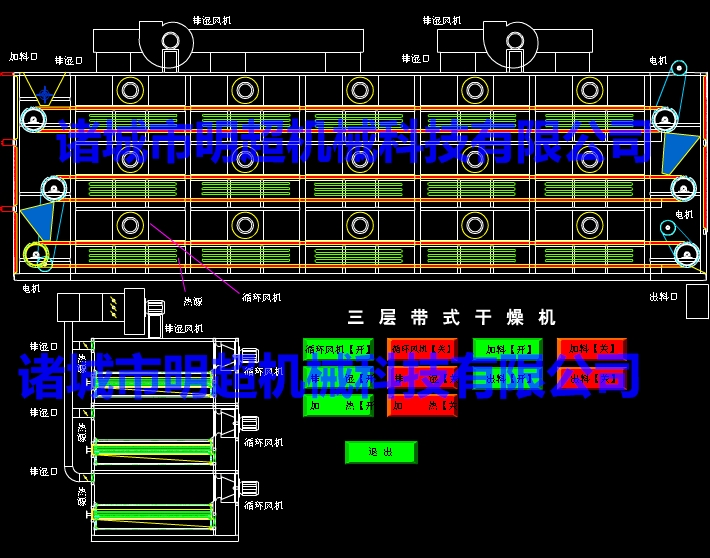Turn on circulation fan with 循环风机【开】
710x558 pixels.
click(338, 349)
